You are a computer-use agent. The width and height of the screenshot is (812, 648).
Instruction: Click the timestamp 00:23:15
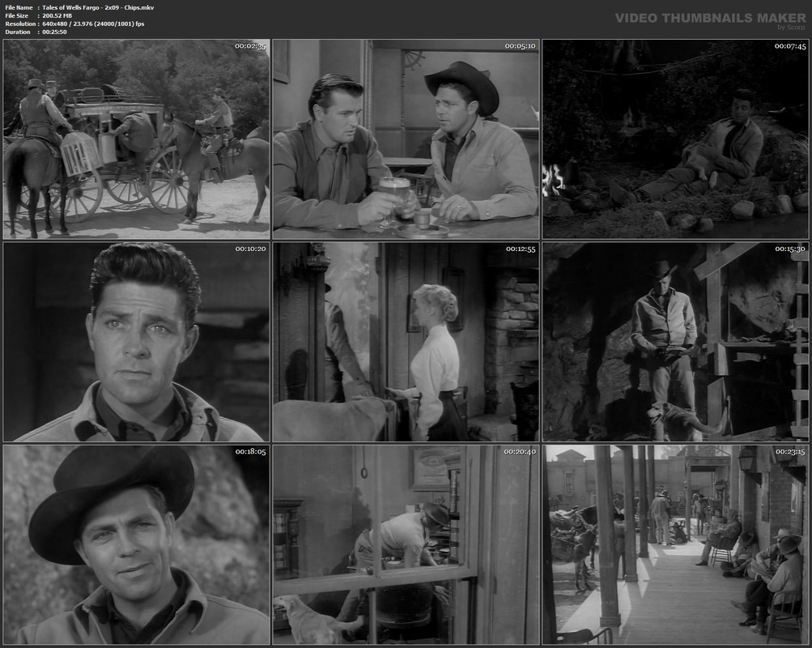[790, 452]
